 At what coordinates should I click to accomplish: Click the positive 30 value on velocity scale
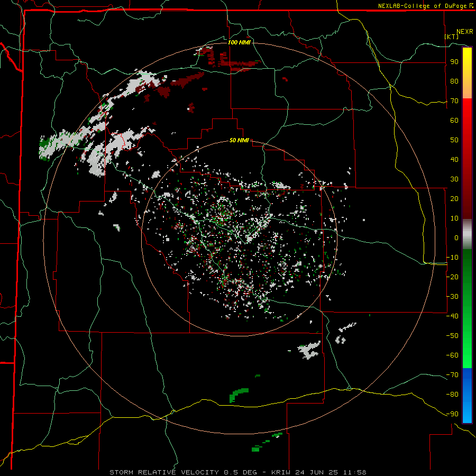[454, 179]
